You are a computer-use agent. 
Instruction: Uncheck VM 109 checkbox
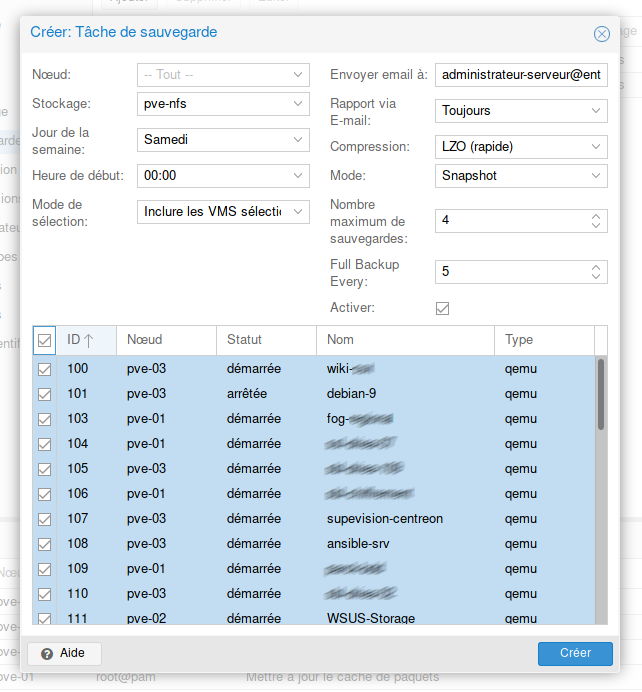(44, 569)
